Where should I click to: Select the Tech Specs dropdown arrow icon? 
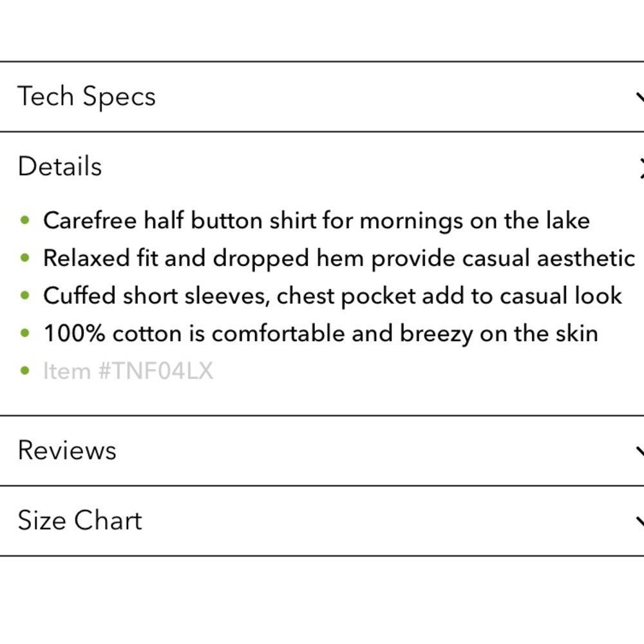(640, 96)
